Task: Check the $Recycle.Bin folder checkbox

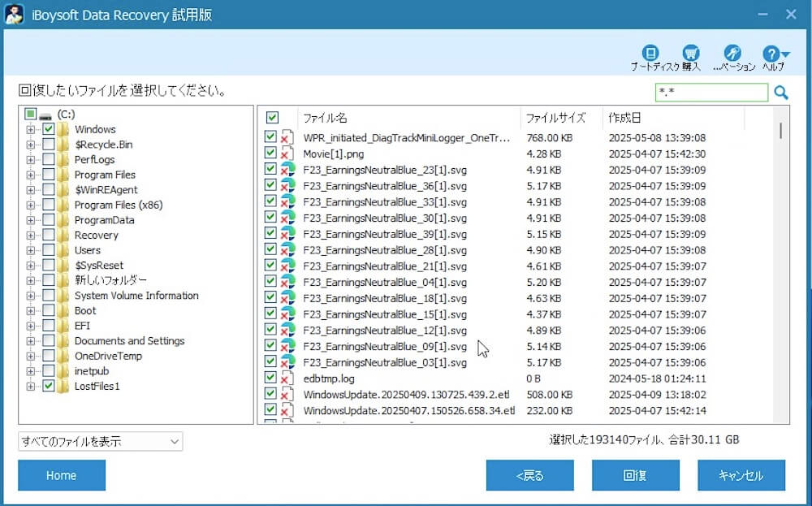Action: [48, 144]
